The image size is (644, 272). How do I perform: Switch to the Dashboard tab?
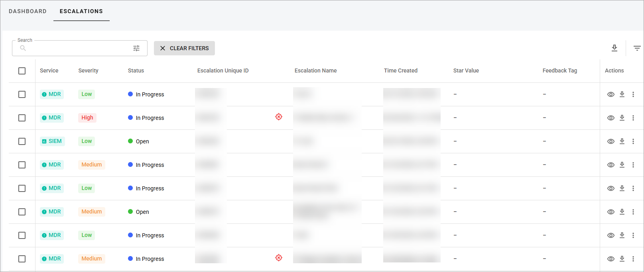(x=28, y=11)
